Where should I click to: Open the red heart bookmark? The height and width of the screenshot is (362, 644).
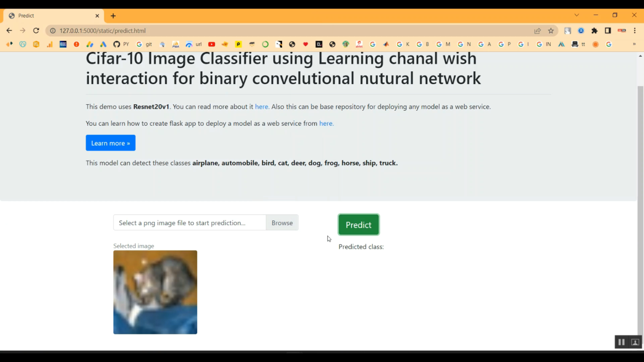coord(306,44)
